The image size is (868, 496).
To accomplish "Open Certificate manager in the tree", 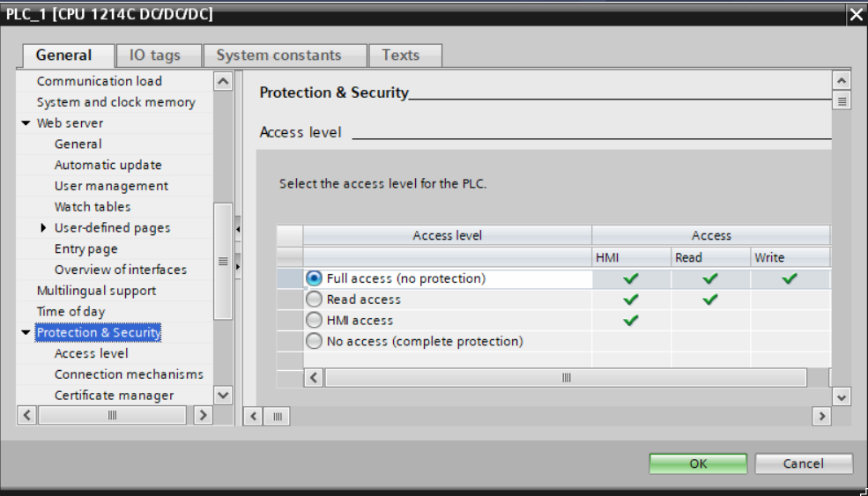I will (x=114, y=396).
